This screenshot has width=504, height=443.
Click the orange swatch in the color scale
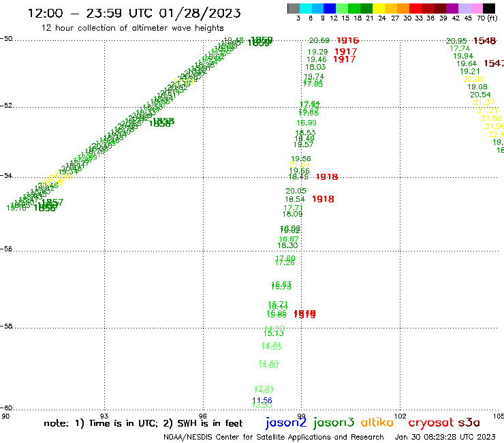coord(403,8)
